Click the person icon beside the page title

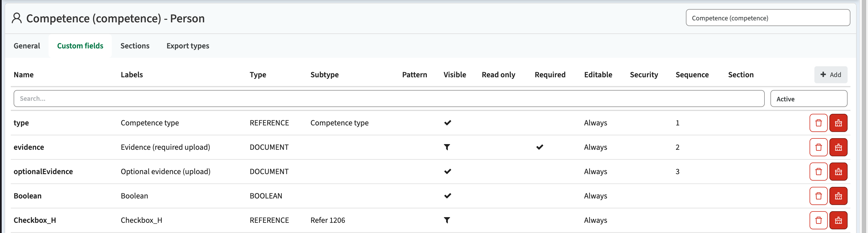tap(17, 18)
